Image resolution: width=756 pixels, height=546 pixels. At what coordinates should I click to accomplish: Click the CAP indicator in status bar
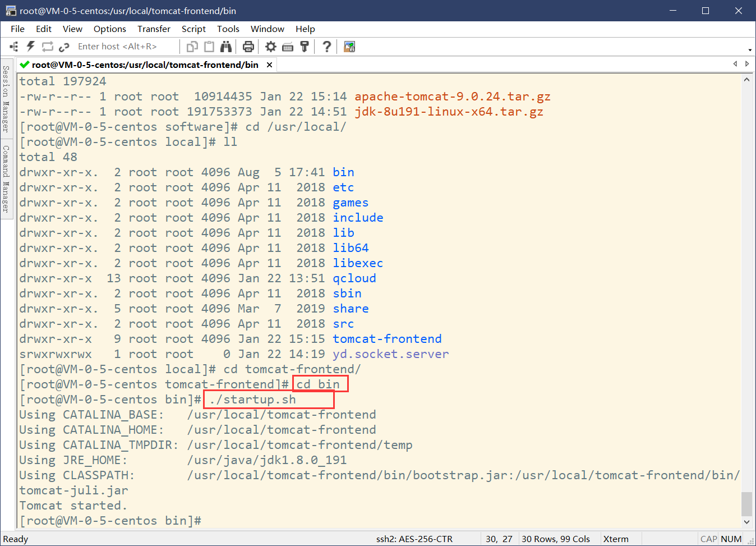click(x=709, y=539)
